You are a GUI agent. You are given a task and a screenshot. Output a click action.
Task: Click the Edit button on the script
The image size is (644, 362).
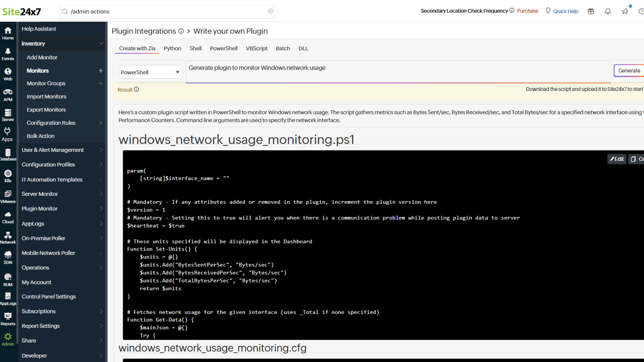click(617, 159)
